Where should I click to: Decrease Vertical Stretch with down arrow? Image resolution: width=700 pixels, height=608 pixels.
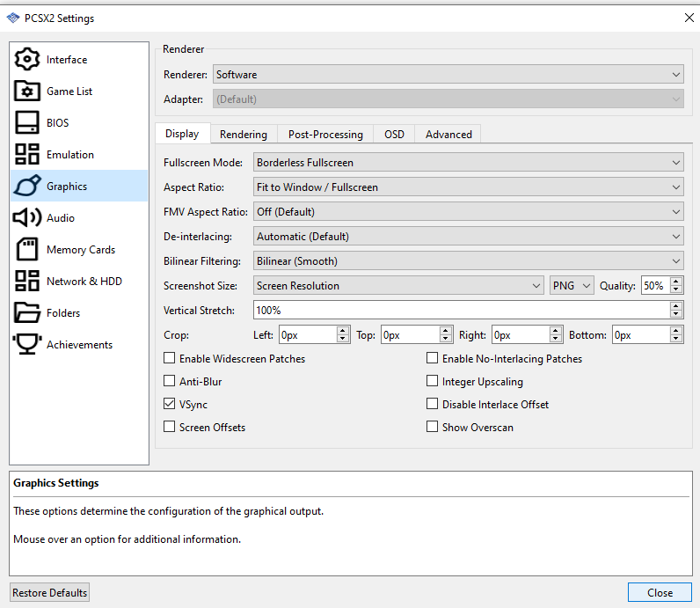point(676,314)
